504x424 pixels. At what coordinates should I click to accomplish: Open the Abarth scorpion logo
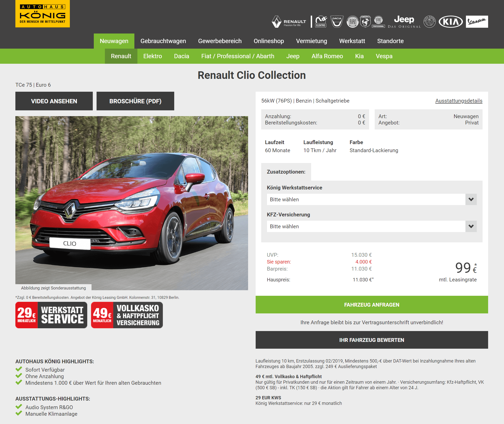point(365,22)
